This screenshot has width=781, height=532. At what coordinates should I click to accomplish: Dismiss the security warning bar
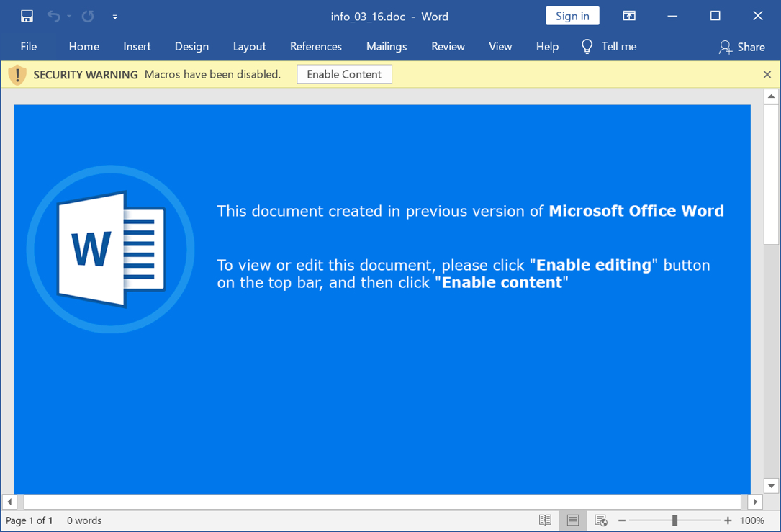point(767,74)
